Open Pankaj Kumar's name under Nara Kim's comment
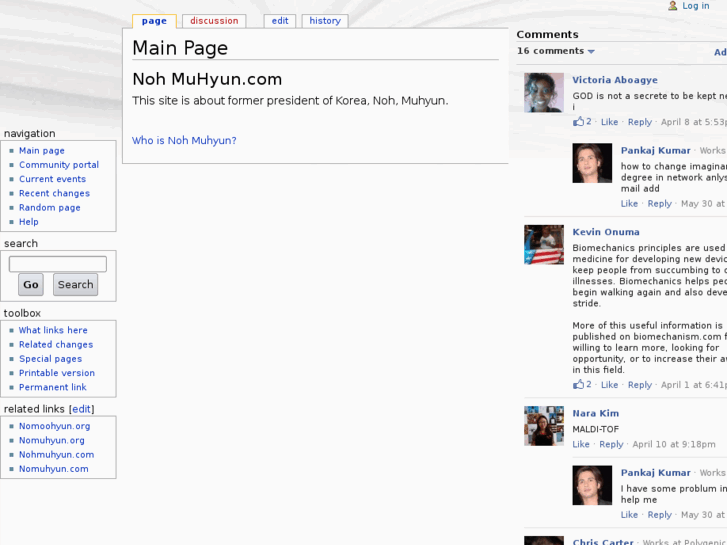The image size is (727, 545). click(656, 473)
